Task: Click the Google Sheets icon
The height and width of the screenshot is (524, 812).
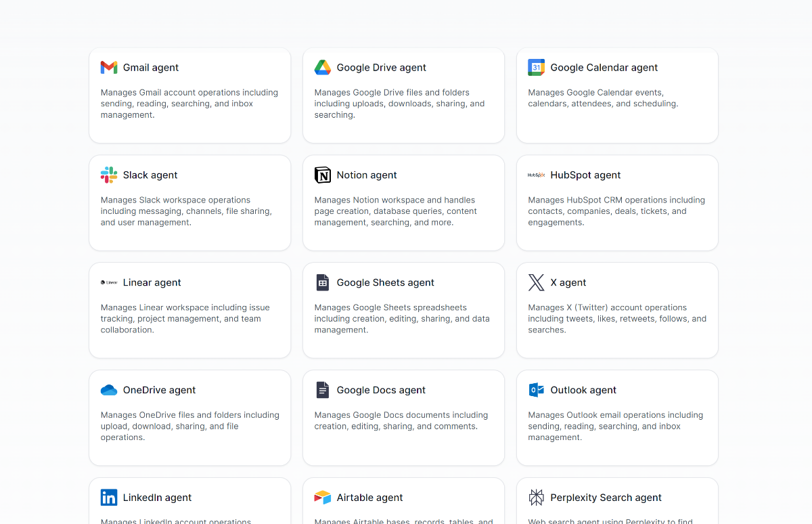Action: (323, 283)
